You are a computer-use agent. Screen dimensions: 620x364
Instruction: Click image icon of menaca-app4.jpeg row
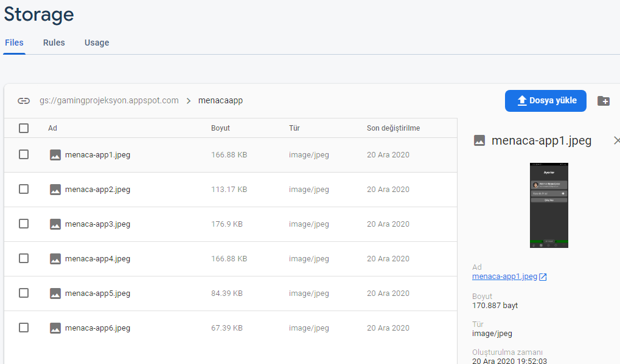55,259
